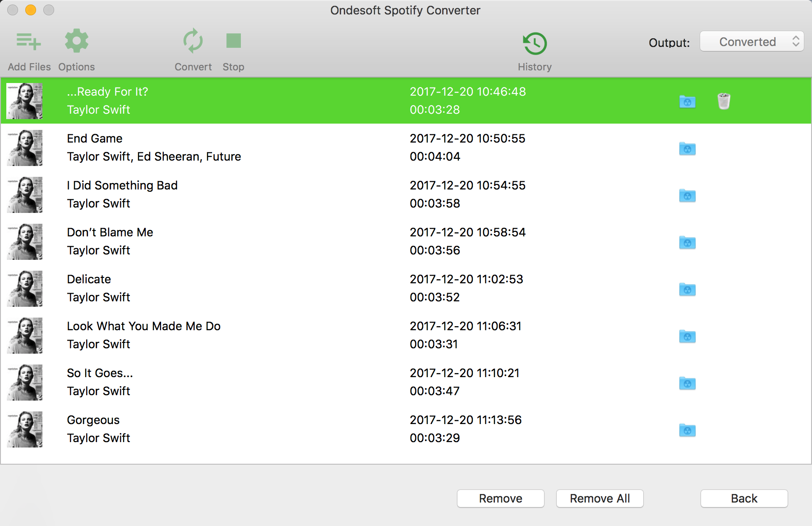Expand the Output dropdown set to Converted

click(x=752, y=42)
